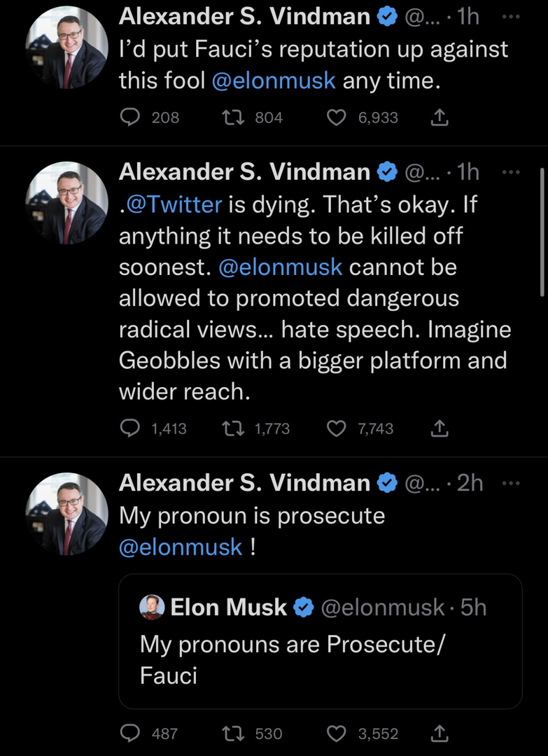The height and width of the screenshot is (756, 548).
Task: Open @elonmusk mention in first tweet
Action: [274, 80]
